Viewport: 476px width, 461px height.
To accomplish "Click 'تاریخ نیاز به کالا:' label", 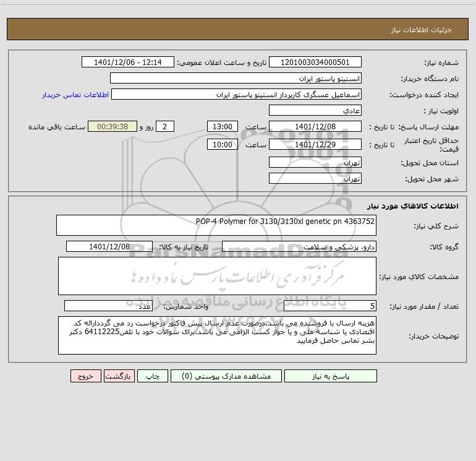I will pos(184,247).
